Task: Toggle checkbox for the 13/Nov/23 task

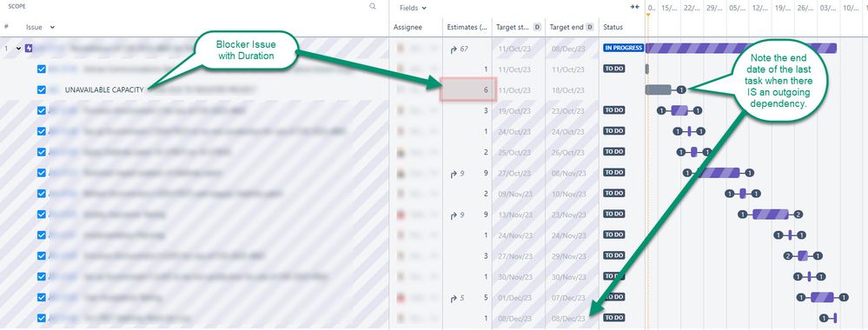Action: coord(42,214)
